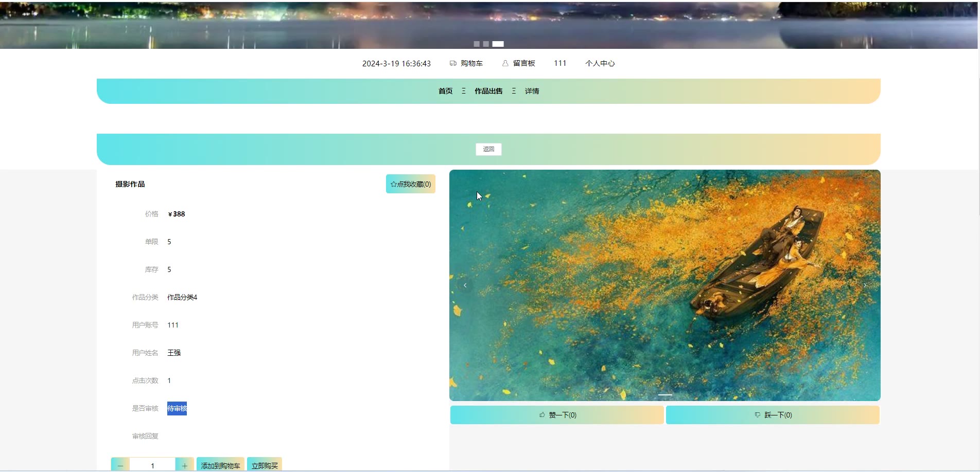Viewport: 980px width, 472px height.
Task: Show previous image with left carousel arrow
Action: pyautogui.click(x=465, y=285)
